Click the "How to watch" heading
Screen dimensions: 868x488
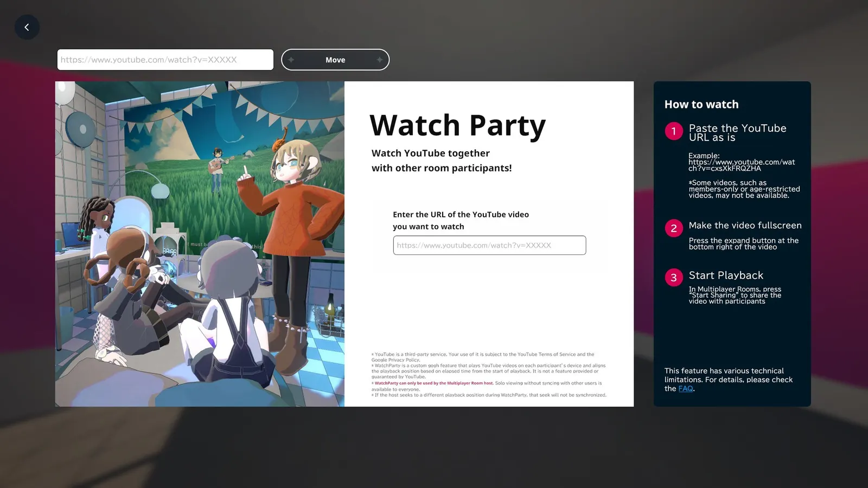(x=701, y=104)
